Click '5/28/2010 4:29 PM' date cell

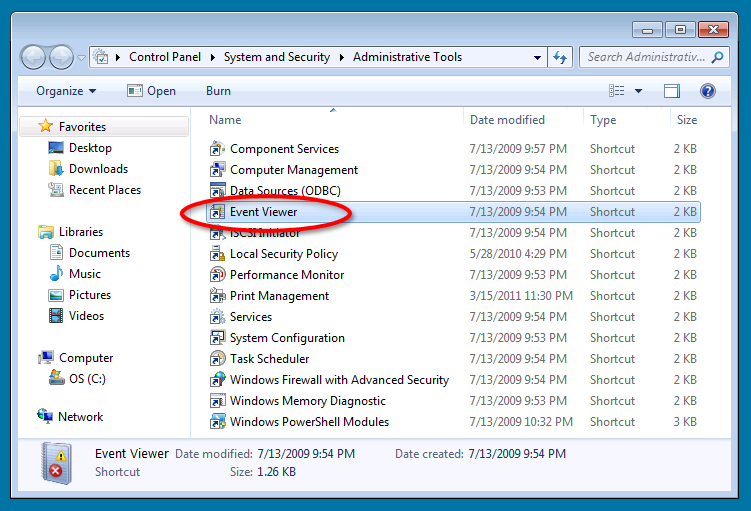click(x=518, y=254)
